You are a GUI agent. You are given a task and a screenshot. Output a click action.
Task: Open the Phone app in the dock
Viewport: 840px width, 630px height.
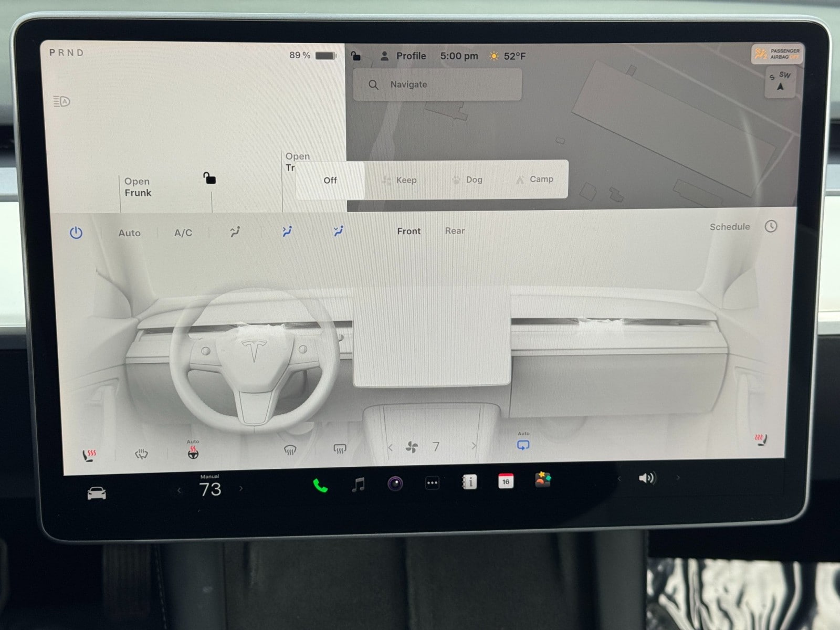320,486
